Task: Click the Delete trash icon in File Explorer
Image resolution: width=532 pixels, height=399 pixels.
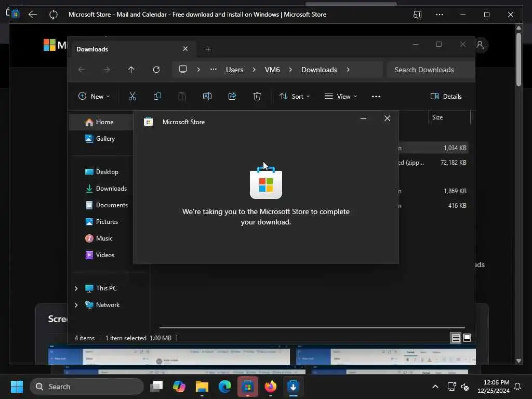Action: click(257, 96)
